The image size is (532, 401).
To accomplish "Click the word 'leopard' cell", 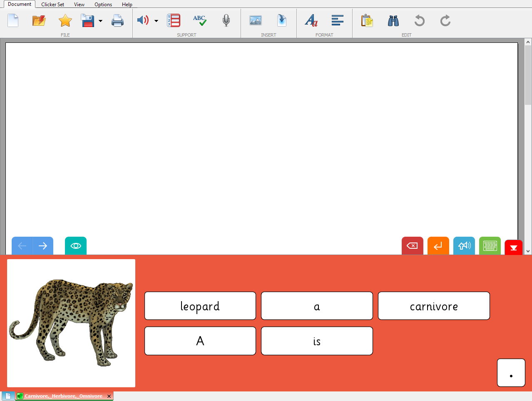I will point(200,306).
